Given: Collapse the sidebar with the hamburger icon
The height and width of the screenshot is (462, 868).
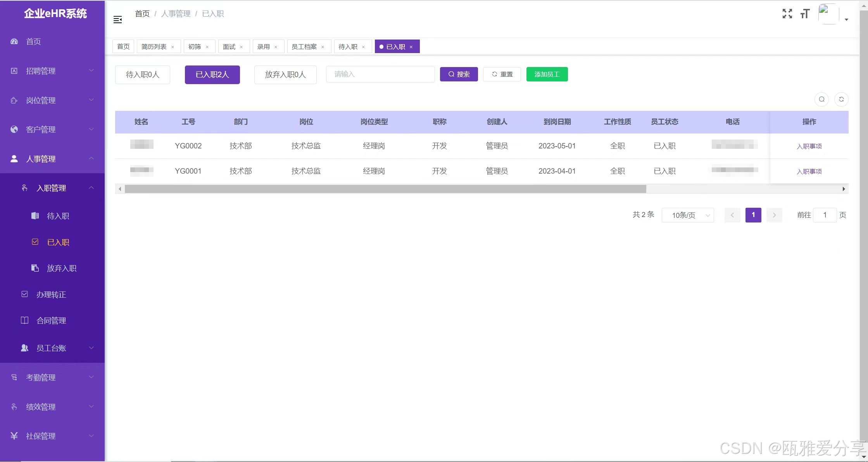Looking at the screenshot, I should pos(117,19).
